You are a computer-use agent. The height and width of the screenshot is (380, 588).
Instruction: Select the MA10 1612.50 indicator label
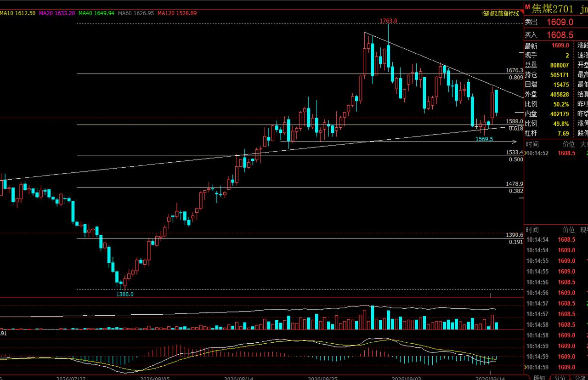point(18,13)
